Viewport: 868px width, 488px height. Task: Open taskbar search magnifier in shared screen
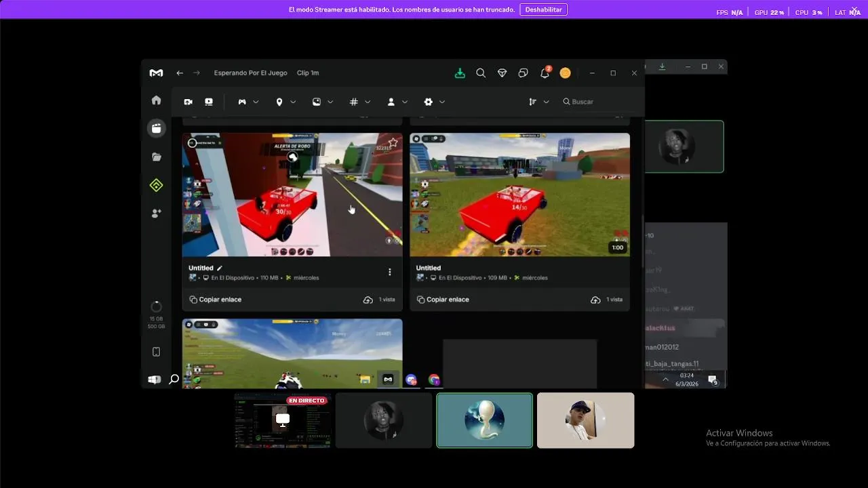tap(174, 380)
